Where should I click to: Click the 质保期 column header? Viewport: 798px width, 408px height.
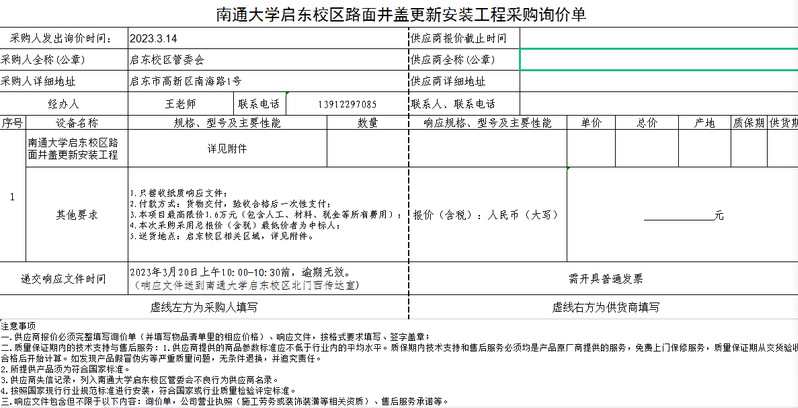749,123
